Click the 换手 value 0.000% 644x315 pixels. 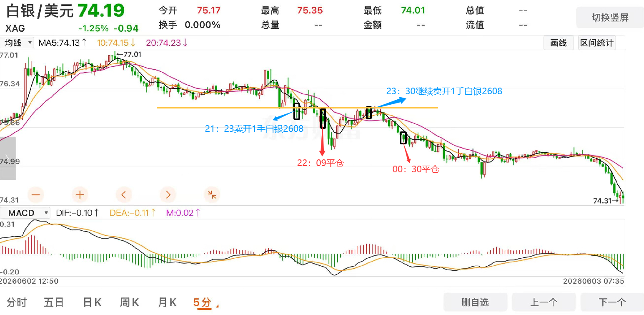click(x=203, y=25)
